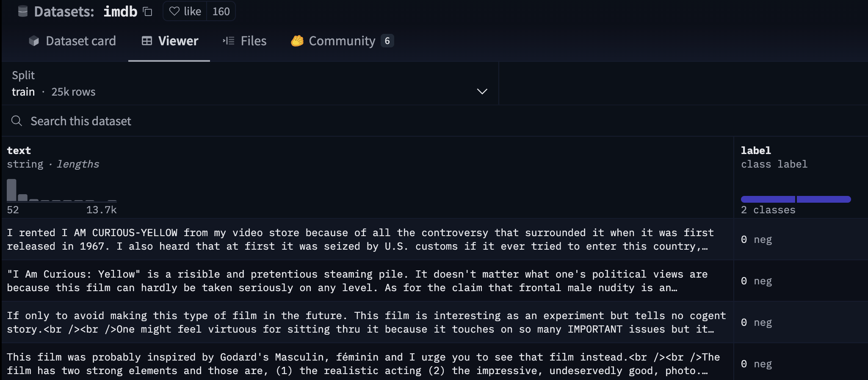
Task: Click the Files list icon
Action: (229, 41)
